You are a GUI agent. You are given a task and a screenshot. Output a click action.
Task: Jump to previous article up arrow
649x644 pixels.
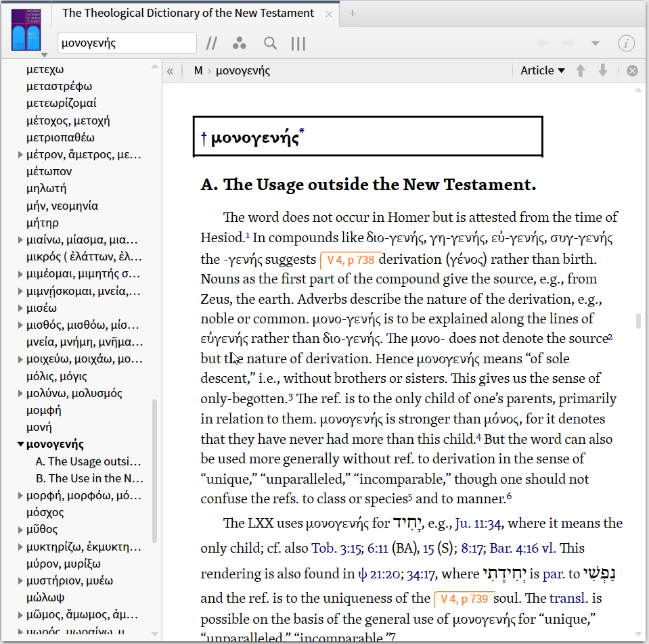[580, 71]
